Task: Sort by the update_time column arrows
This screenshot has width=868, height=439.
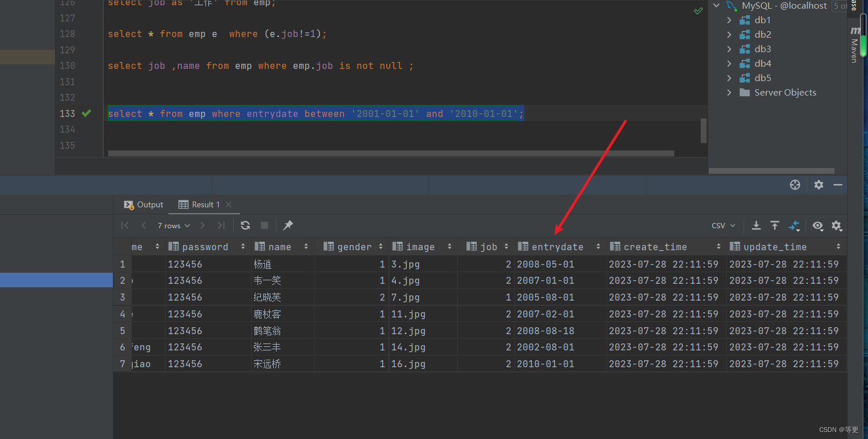Action: click(x=838, y=246)
